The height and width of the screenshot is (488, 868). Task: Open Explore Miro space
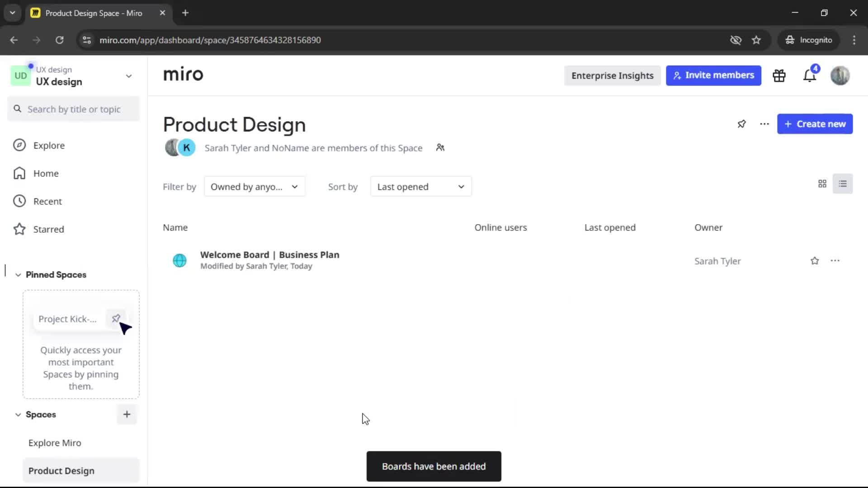pyautogui.click(x=55, y=443)
